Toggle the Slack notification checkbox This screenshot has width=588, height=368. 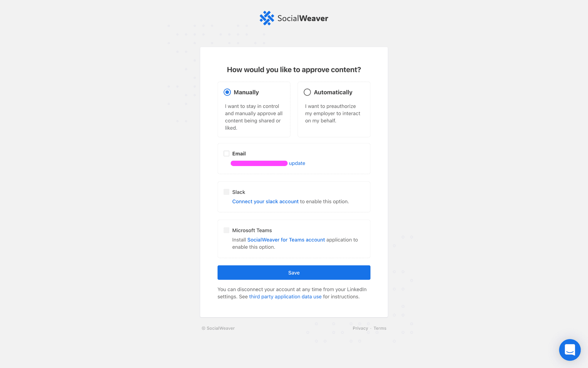(x=226, y=192)
